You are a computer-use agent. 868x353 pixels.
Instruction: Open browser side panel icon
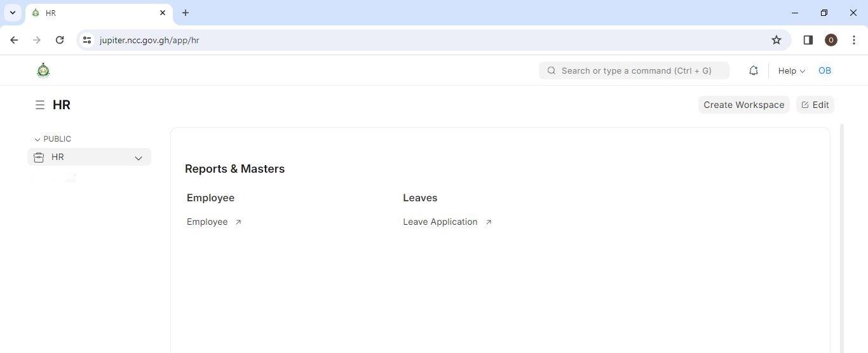808,40
